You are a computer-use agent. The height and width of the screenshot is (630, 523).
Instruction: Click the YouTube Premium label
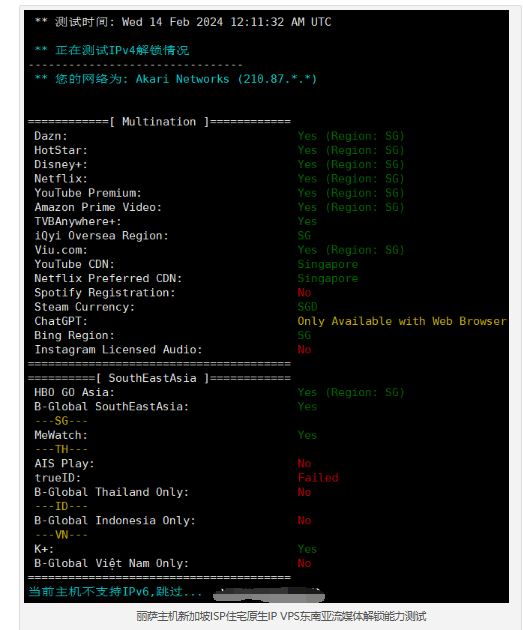(88, 193)
